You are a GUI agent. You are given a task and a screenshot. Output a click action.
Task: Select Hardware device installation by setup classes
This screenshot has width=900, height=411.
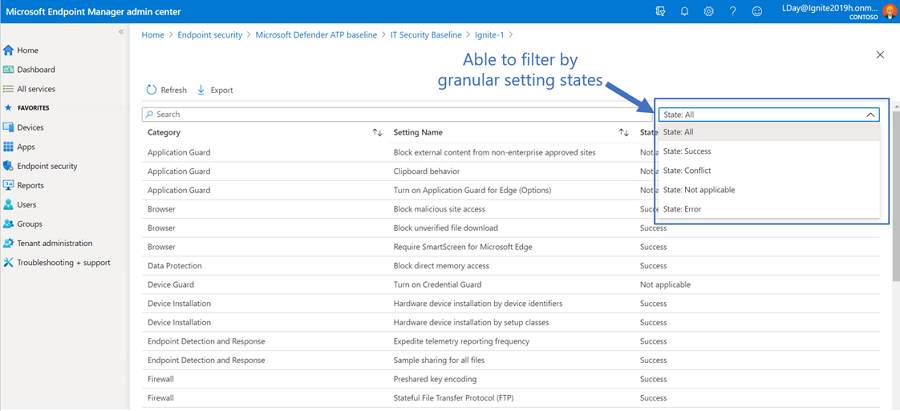pos(511,323)
